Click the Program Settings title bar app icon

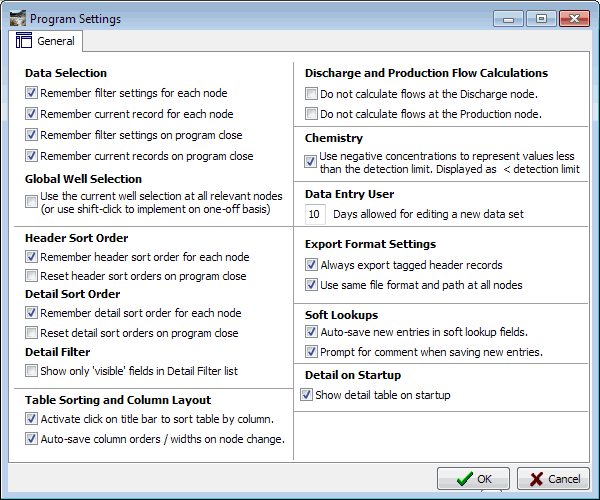(18, 18)
